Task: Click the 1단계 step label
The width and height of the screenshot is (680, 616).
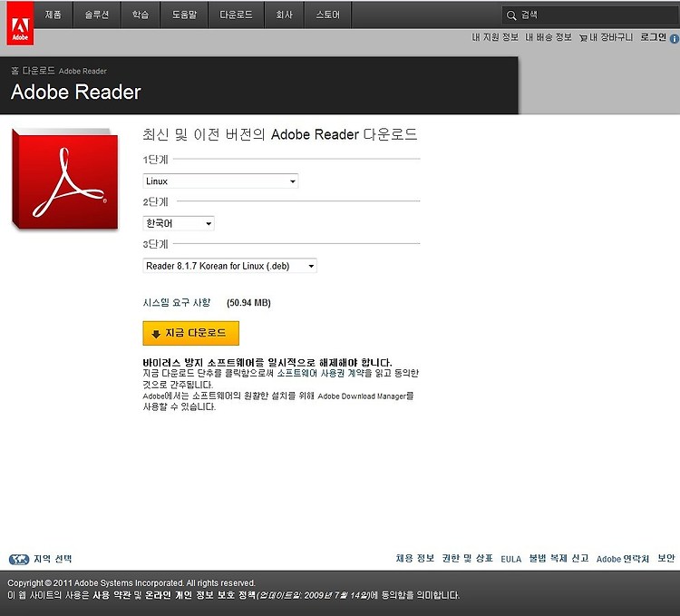Action: pyautogui.click(x=155, y=160)
